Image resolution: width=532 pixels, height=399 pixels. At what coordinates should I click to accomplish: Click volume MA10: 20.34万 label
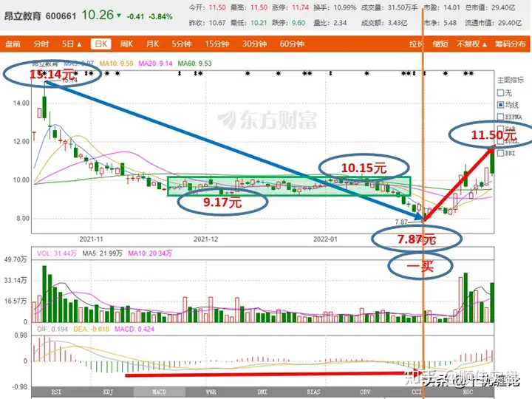[150, 253]
